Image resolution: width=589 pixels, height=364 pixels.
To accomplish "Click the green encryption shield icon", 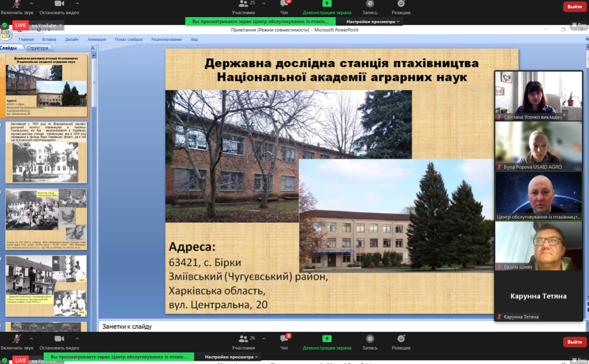I will pos(4,25).
